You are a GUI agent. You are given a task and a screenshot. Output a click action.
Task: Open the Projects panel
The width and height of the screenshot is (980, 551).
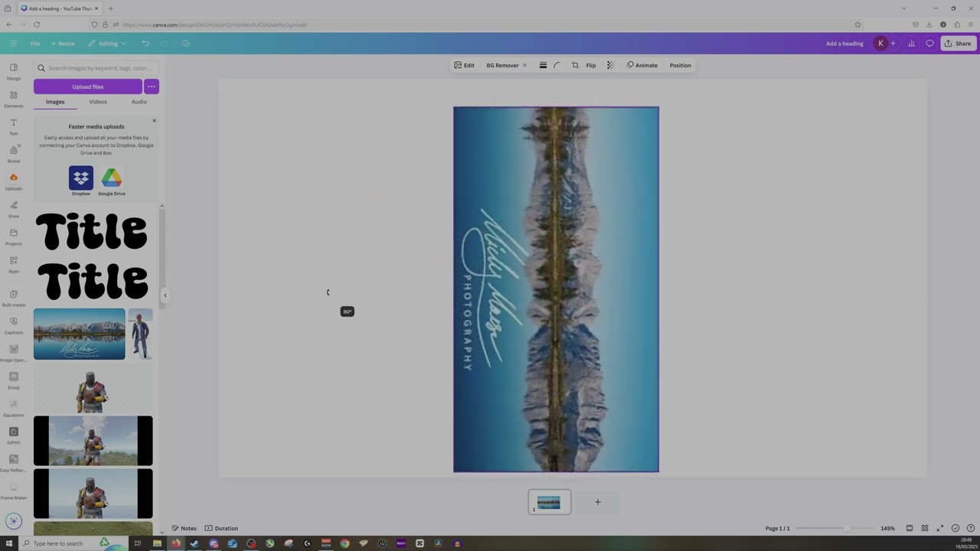coord(14,237)
